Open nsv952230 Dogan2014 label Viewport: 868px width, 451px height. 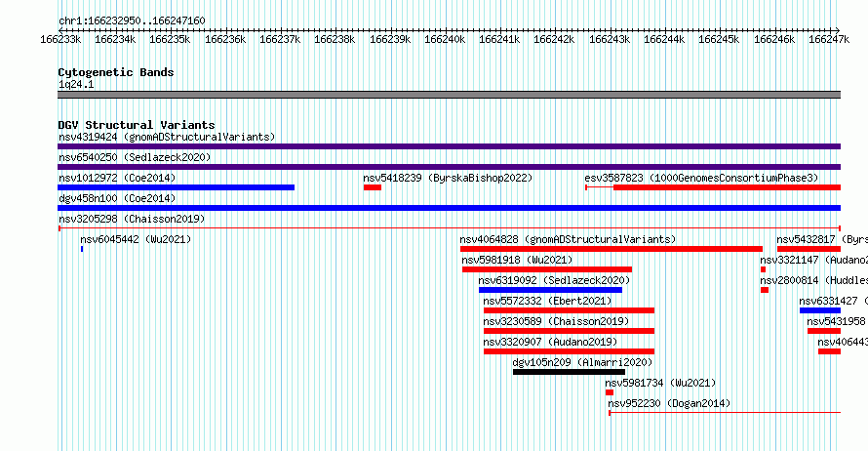click(669, 403)
